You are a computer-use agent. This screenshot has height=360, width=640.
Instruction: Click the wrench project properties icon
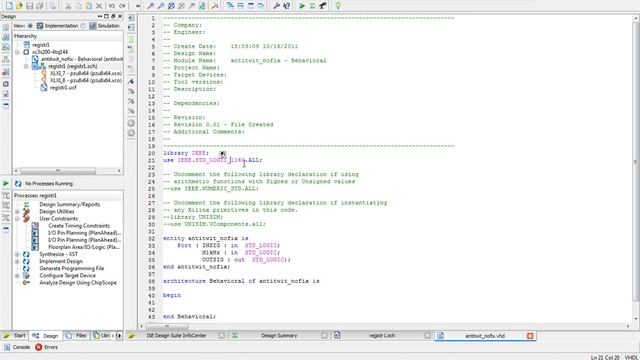(276, 6)
